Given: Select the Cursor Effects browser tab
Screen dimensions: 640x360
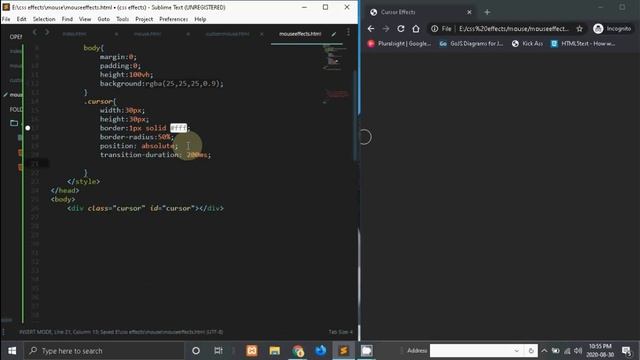Looking at the screenshot, I should point(420,12).
